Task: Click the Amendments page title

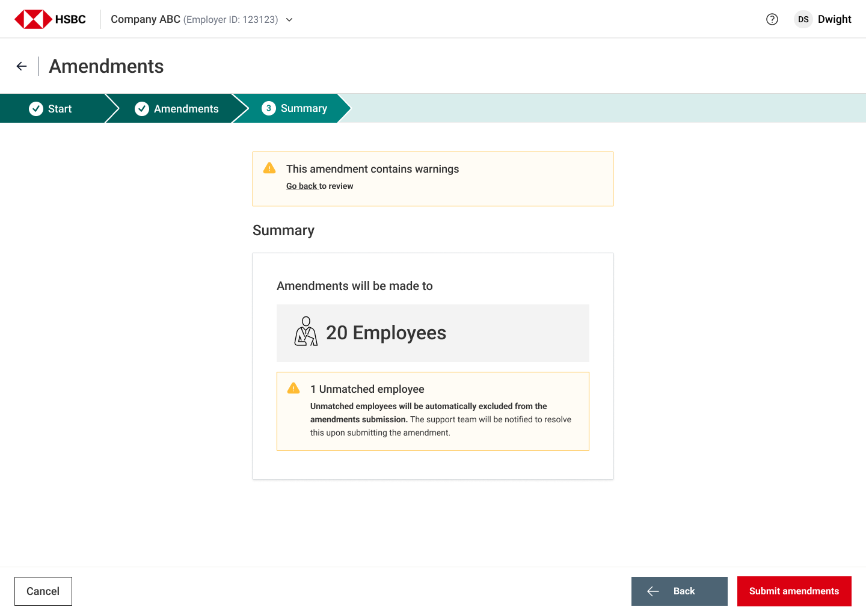Action: coord(106,66)
